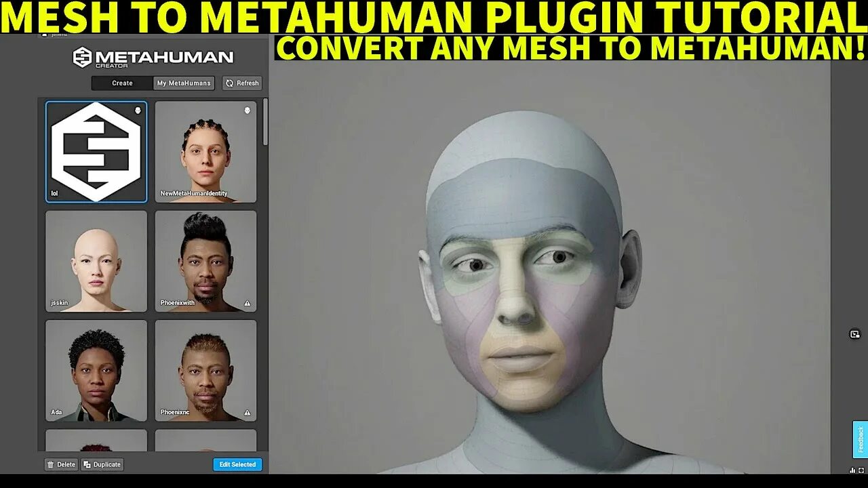Screen dimensions: 868x488
Task: Open the Feedback side tab
Action: point(860,439)
